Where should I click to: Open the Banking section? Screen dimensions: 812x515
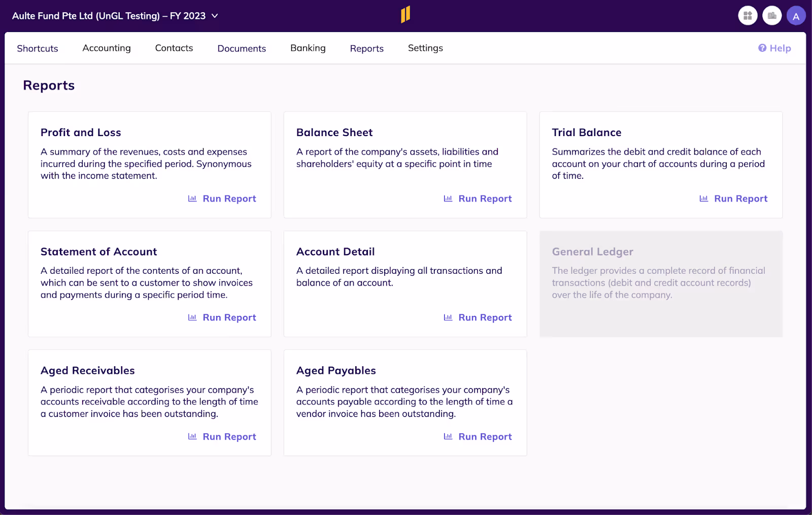(x=308, y=48)
